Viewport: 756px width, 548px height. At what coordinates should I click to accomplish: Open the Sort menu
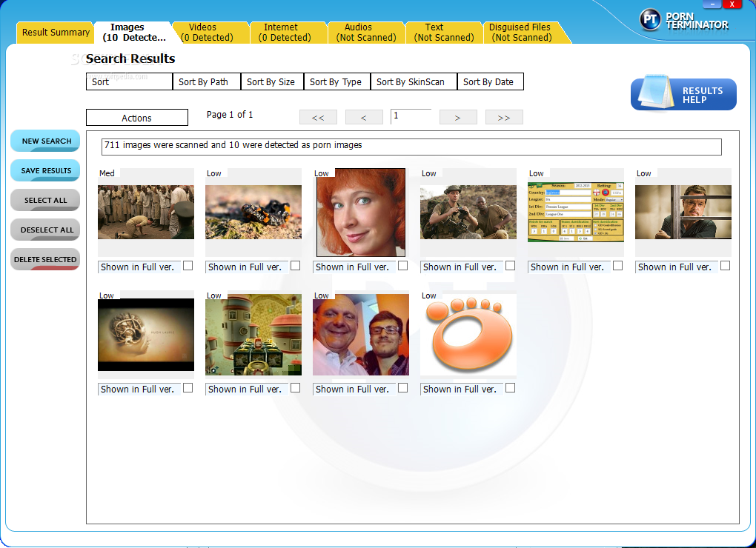point(129,82)
